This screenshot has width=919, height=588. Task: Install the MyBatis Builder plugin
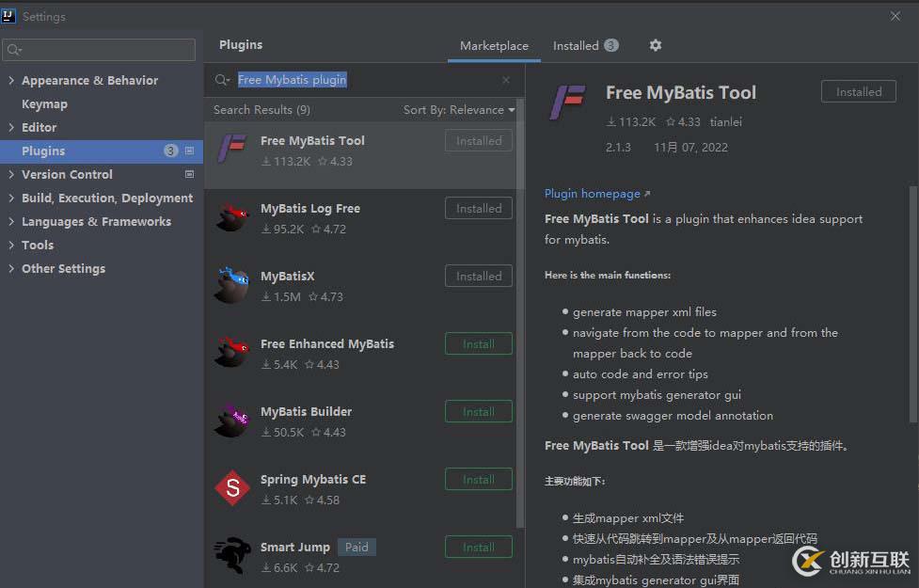[x=478, y=411]
